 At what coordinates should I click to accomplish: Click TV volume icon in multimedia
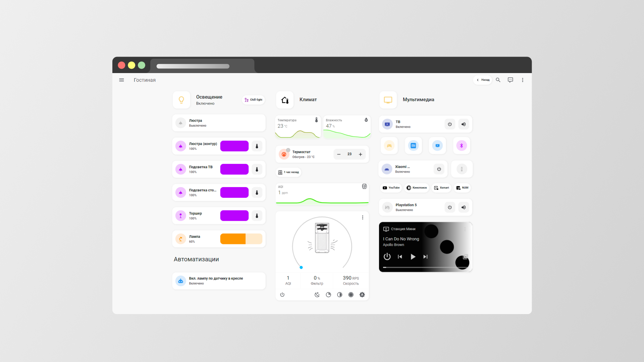tap(464, 124)
